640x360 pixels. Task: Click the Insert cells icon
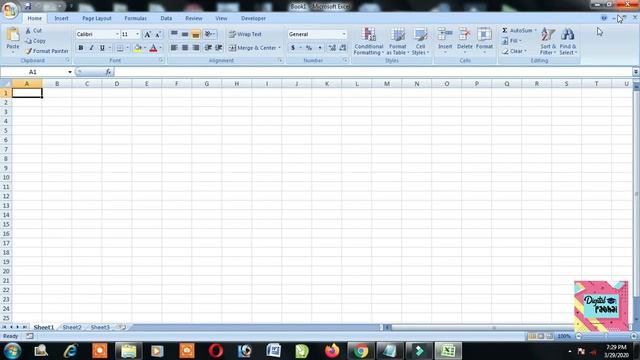[x=445, y=34]
